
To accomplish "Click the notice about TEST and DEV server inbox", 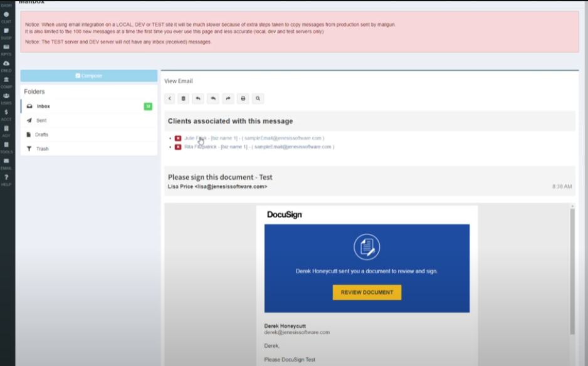I will 118,42.
